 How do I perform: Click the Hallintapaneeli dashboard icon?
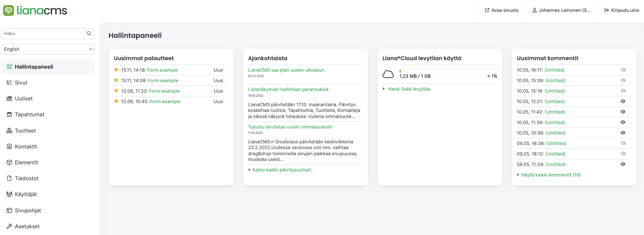(x=9, y=67)
